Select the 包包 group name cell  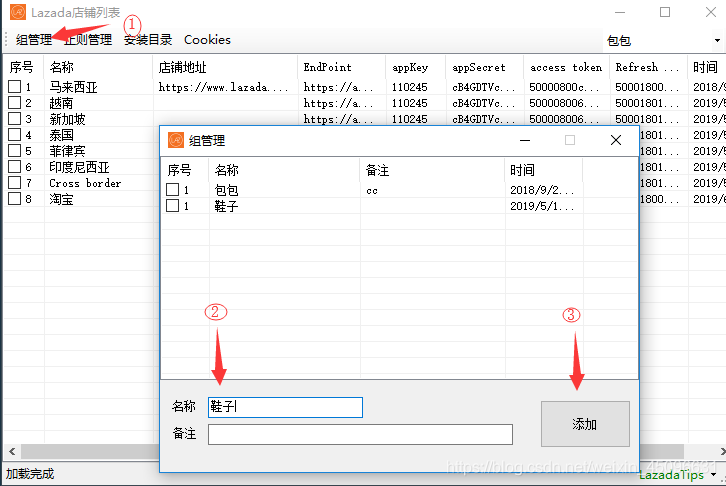226,190
